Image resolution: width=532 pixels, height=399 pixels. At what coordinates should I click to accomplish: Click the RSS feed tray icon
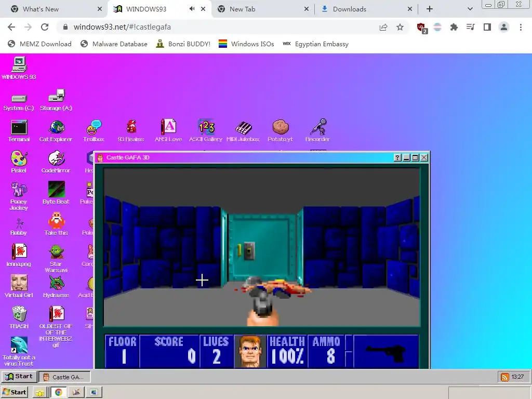click(x=505, y=377)
